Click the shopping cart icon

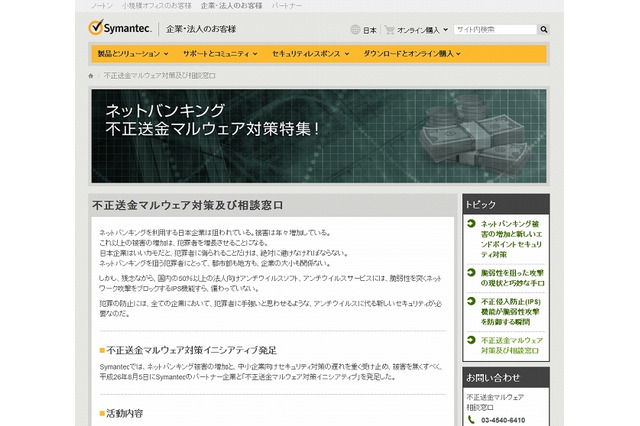389,30
